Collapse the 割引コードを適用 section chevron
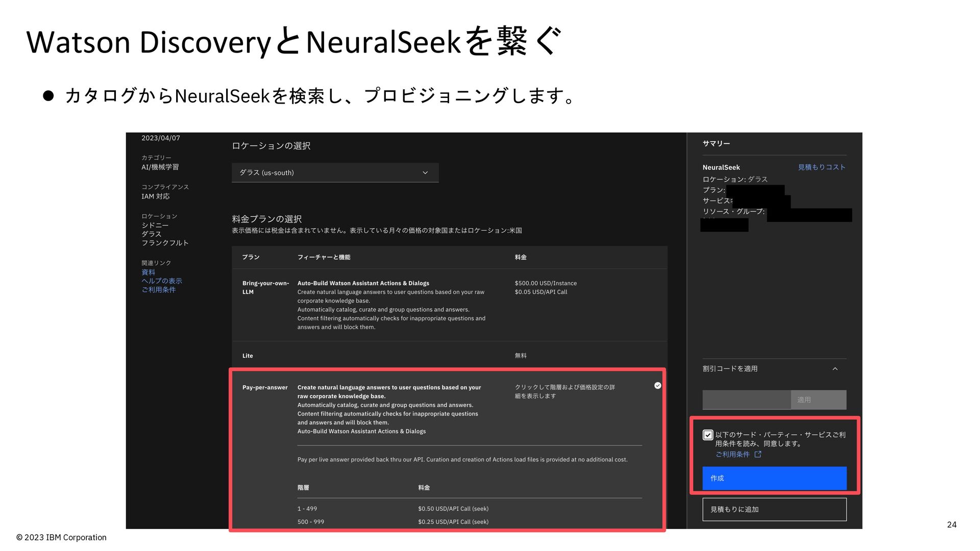 (835, 369)
